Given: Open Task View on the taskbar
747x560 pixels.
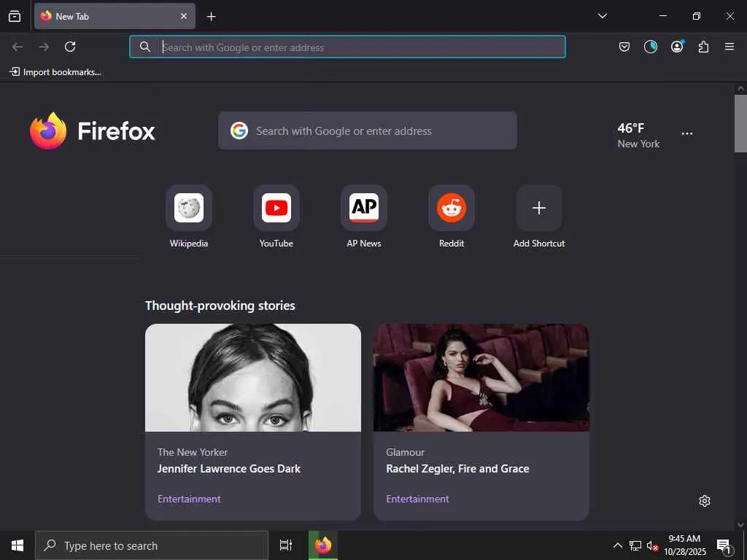Looking at the screenshot, I should 286,545.
